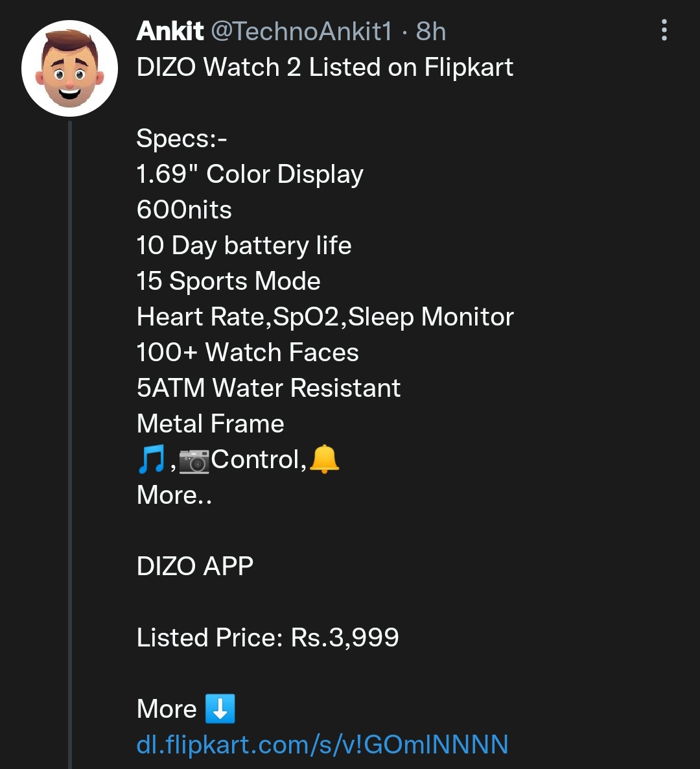The height and width of the screenshot is (769, 700).
Task: Click the blue down-arrow emoji beside More
Action: coord(220,708)
